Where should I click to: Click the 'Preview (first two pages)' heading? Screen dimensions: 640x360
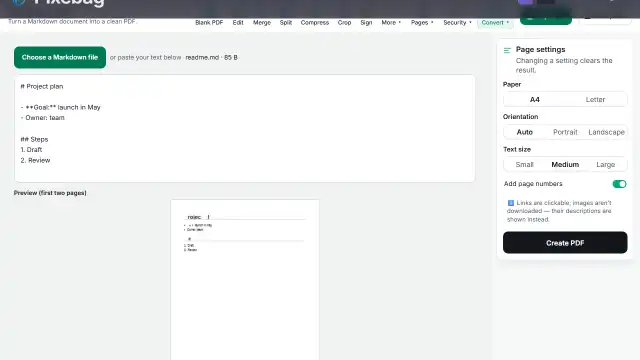[x=50, y=193]
